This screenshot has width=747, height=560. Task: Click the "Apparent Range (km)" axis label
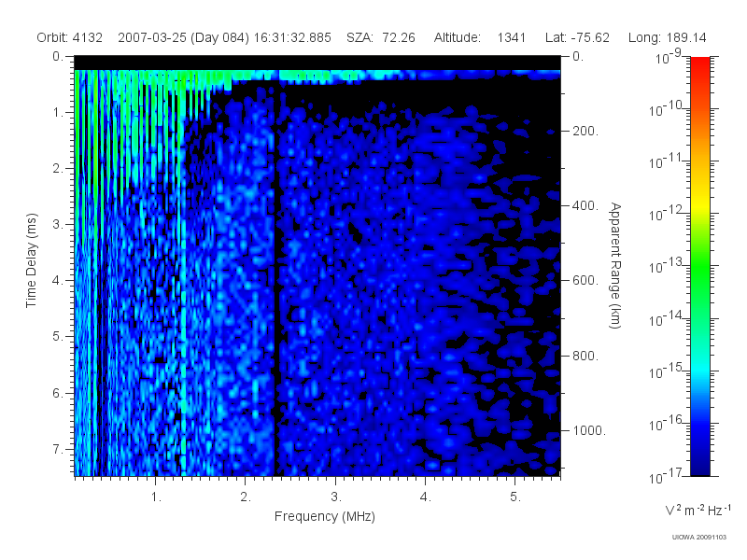click(615, 265)
